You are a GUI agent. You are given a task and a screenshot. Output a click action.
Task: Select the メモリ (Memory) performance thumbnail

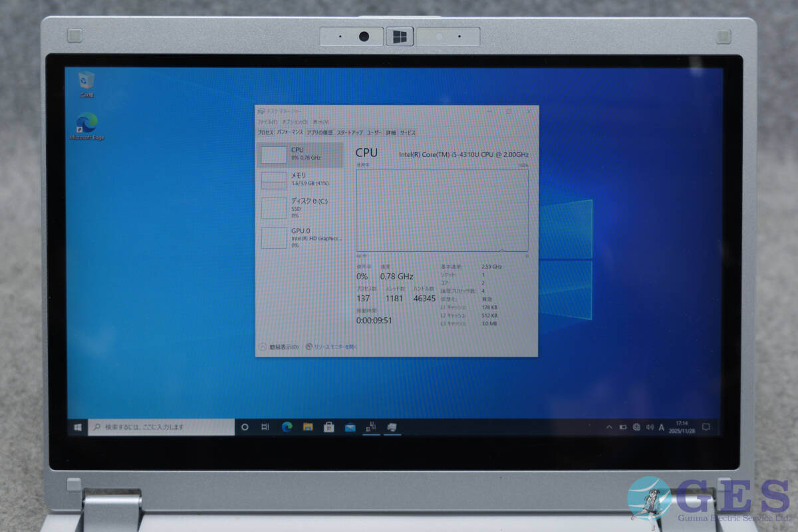pyautogui.click(x=300, y=179)
